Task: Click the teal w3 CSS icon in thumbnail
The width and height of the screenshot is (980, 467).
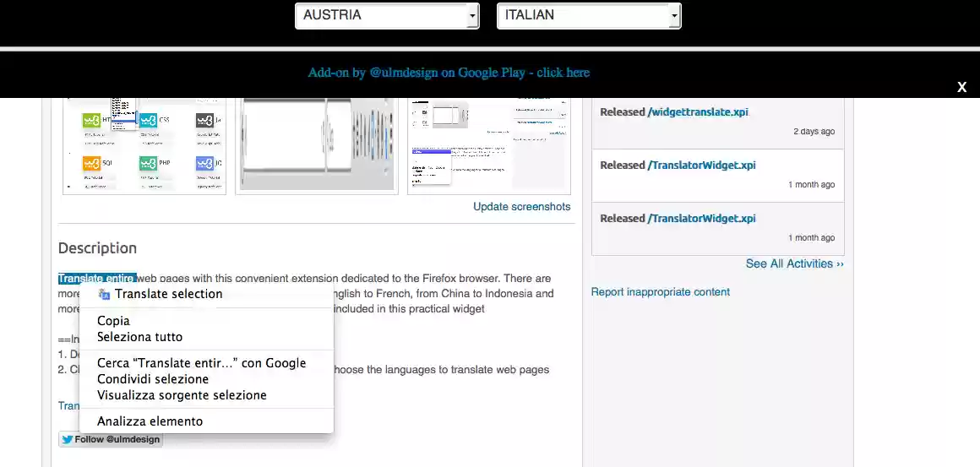Action: coord(148,120)
